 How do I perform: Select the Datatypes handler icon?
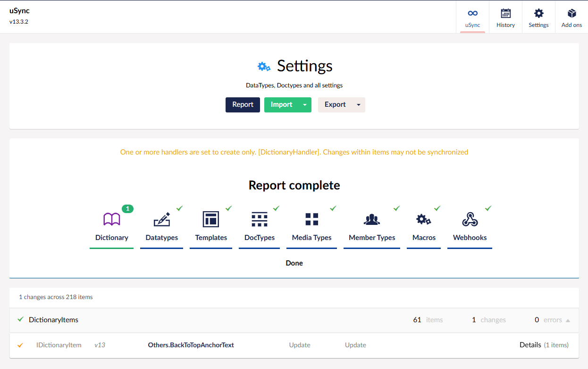(162, 220)
